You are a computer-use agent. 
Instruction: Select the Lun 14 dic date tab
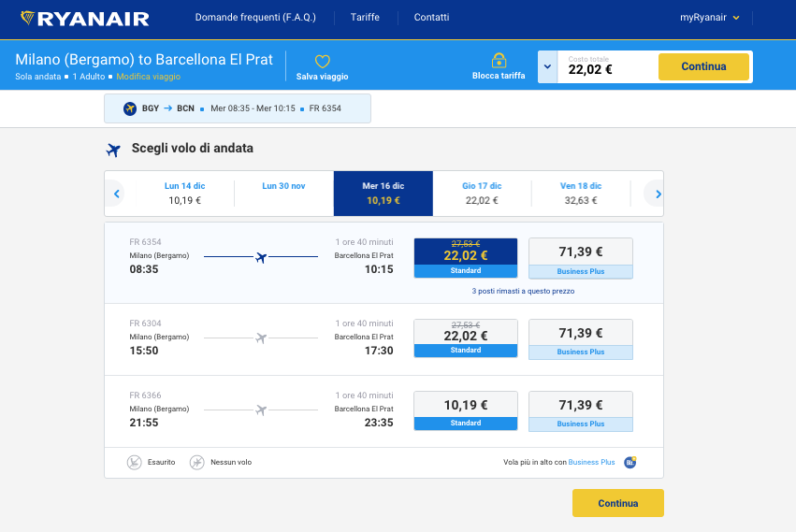[185, 194]
